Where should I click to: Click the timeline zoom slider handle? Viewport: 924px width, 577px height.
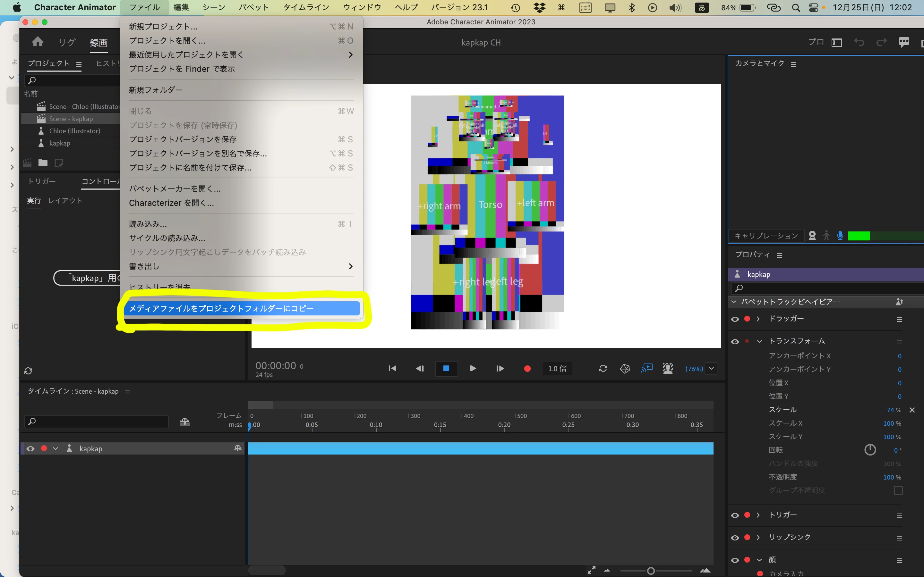651,571
